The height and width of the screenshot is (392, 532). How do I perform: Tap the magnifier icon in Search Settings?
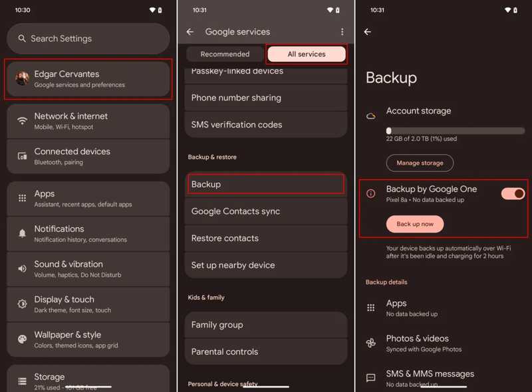tap(22, 39)
